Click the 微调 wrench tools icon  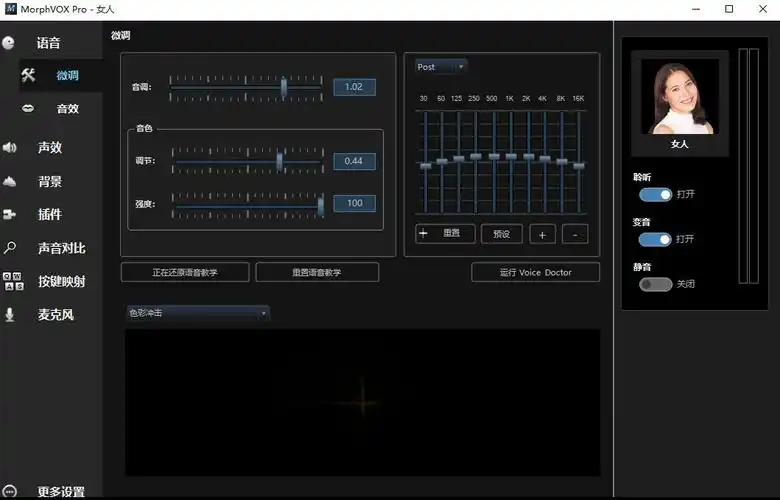tap(28, 75)
